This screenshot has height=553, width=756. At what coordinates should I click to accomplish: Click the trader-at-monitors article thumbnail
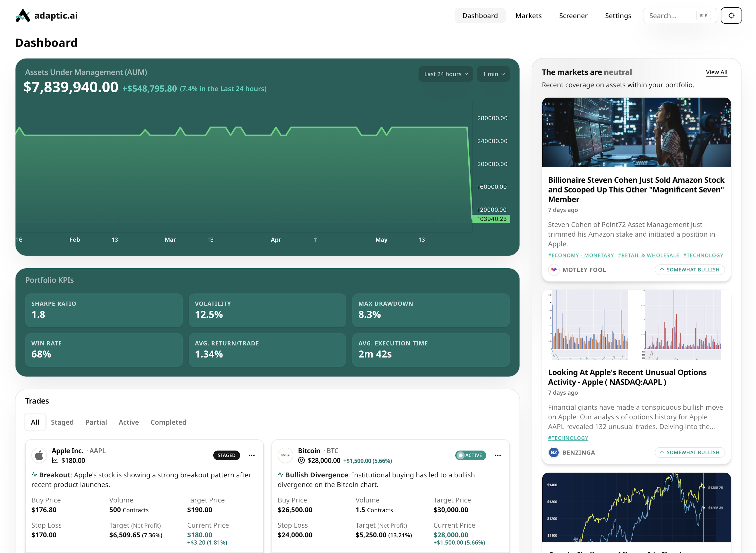click(636, 133)
